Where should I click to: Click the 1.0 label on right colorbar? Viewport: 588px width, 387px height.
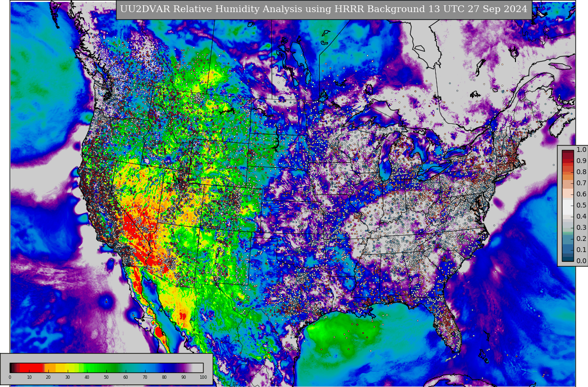[x=581, y=150]
